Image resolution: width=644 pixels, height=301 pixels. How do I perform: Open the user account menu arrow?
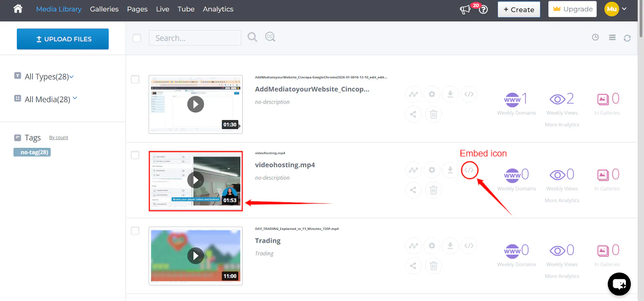[x=624, y=8]
